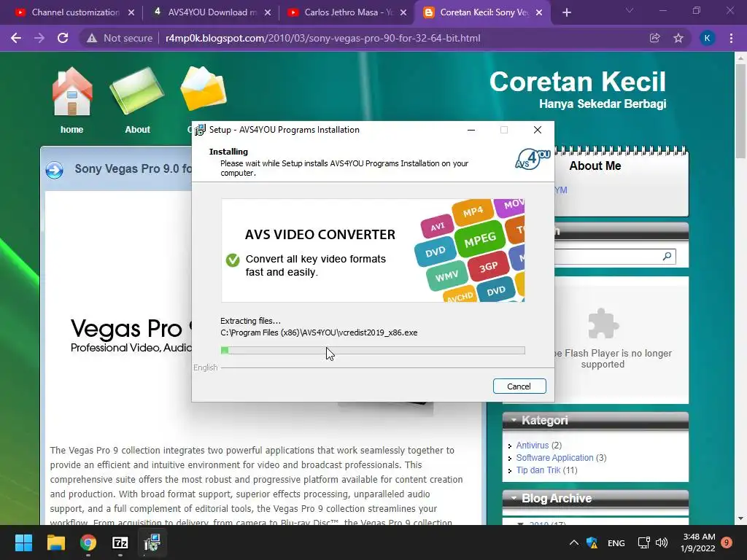Open File Explorer from the taskbar
The height and width of the screenshot is (560, 747).
55,542
